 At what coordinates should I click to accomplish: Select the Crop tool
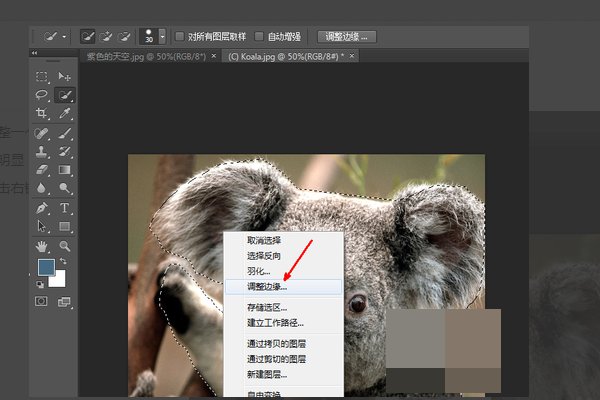pos(41,113)
